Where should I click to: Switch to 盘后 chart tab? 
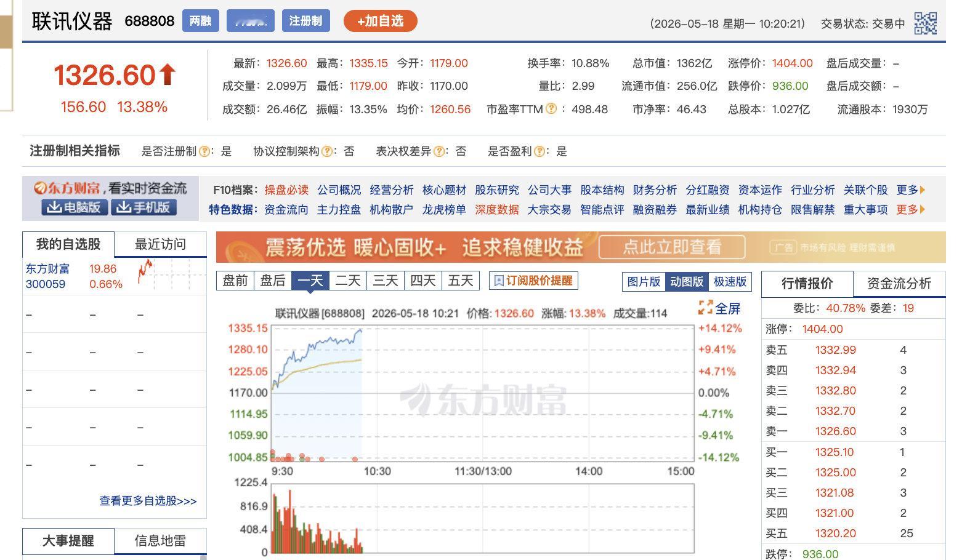pos(273,281)
